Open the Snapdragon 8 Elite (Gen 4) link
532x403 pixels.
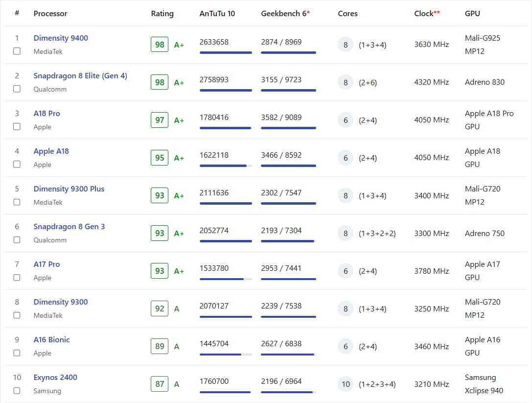click(x=80, y=76)
